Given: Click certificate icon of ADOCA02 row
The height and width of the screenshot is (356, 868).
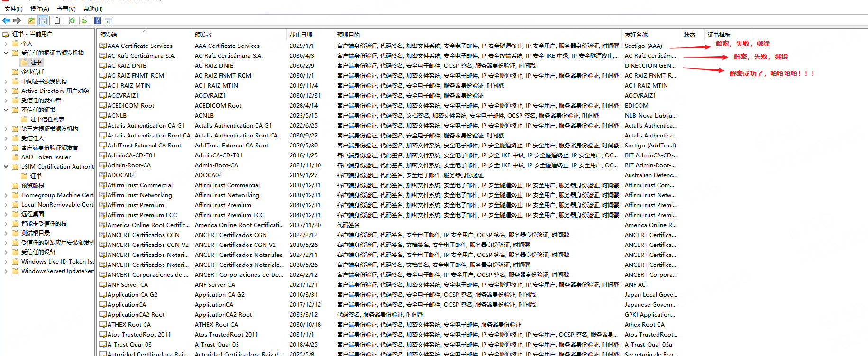Looking at the screenshot, I should 103,175.
